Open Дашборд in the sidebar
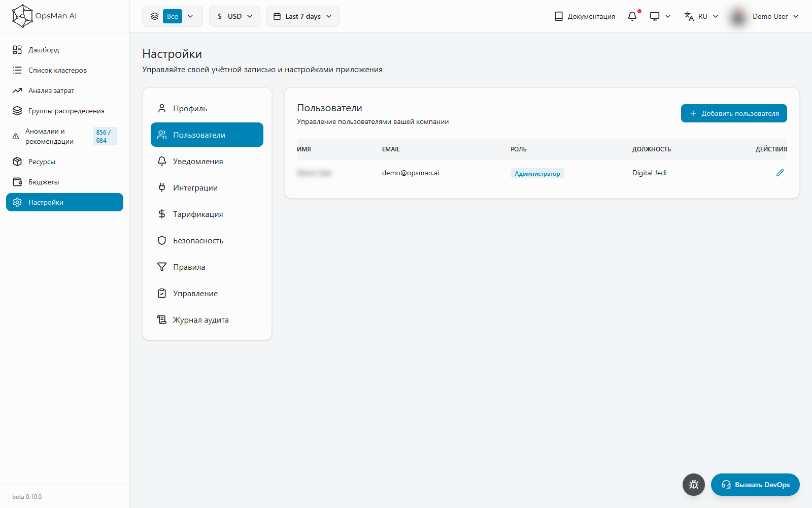The width and height of the screenshot is (812, 508). (x=64, y=50)
